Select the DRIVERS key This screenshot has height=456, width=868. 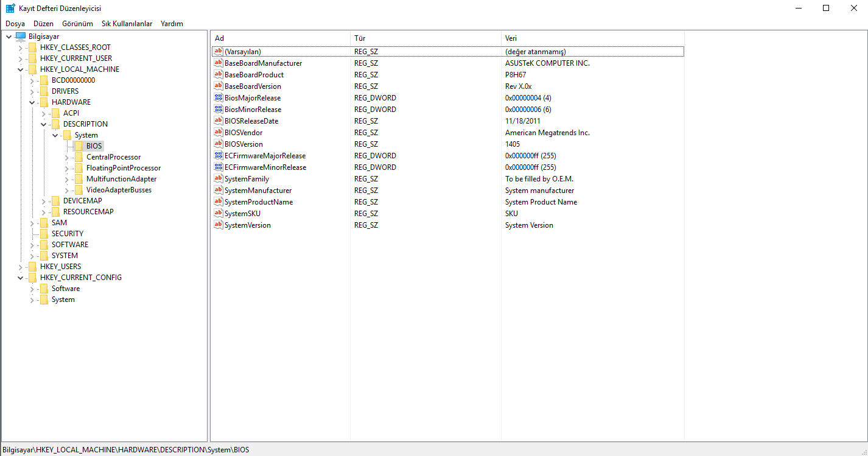tap(65, 91)
